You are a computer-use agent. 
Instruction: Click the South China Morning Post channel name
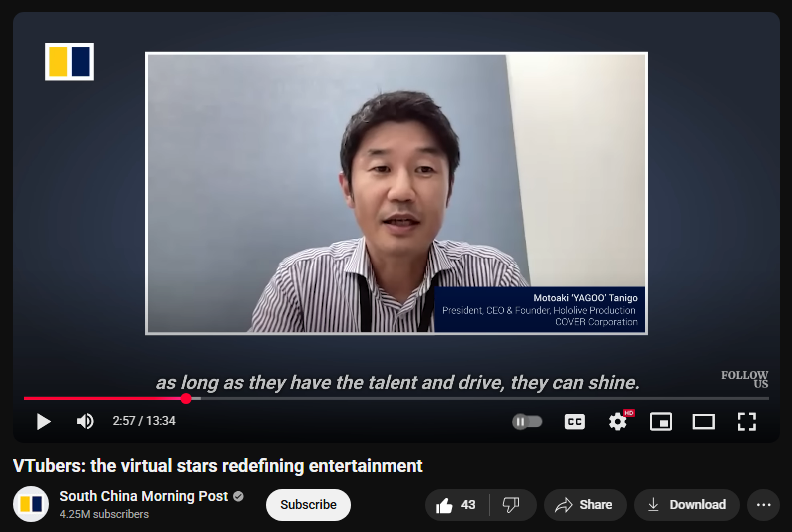tap(143, 496)
